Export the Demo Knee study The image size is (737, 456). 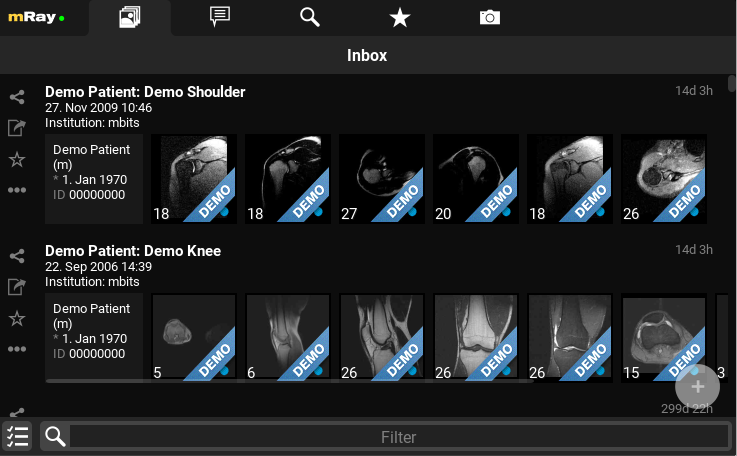tap(17, 287)
